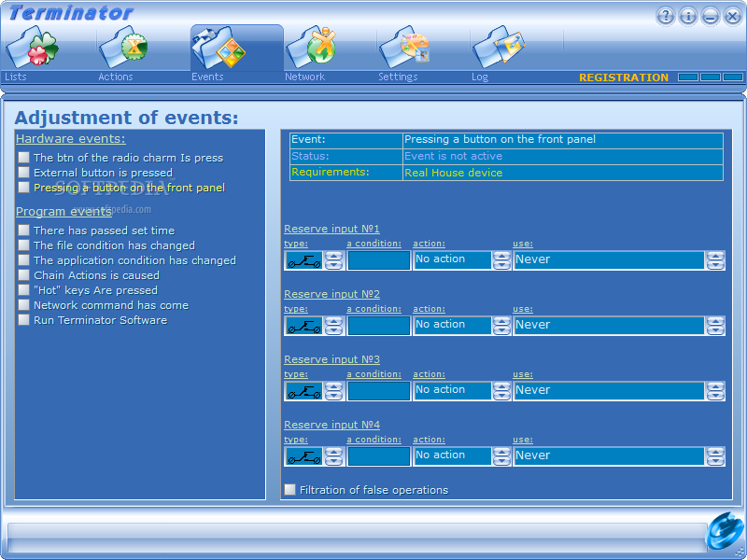
Task: Switch to the Actions tab label
Action: (x=115, y=77)
